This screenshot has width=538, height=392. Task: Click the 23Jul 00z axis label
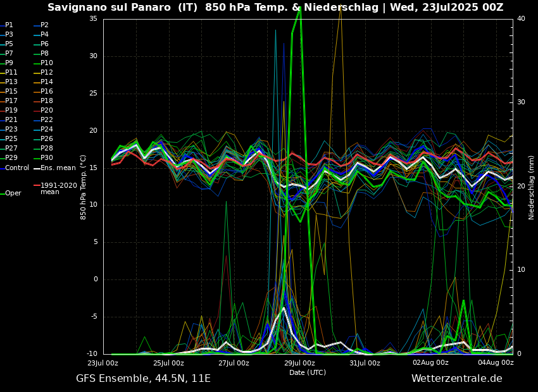[x=103, y=363]
